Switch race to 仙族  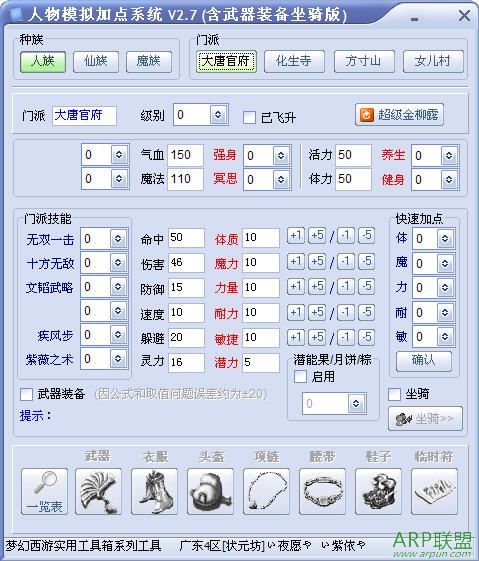(x=96, y=62)
